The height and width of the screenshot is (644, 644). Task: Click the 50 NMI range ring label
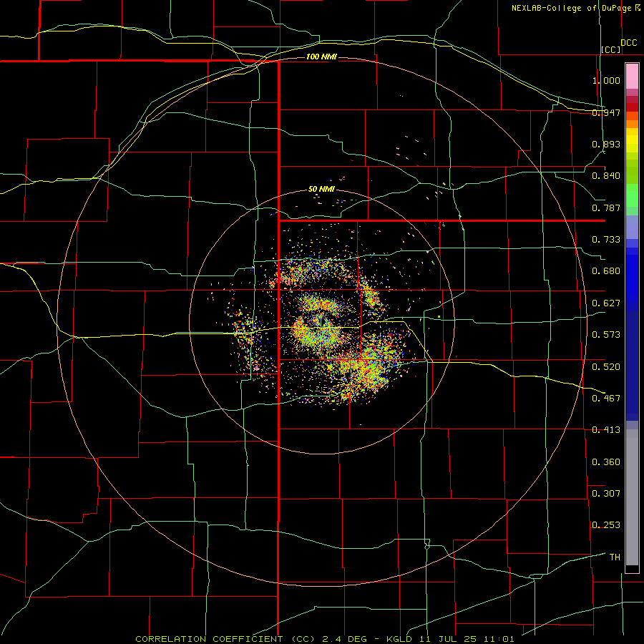coord(321,190)
